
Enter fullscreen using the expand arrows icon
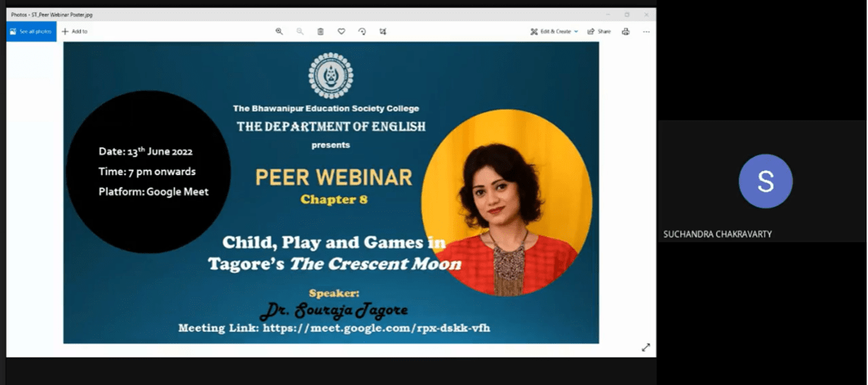coord(646,347)
